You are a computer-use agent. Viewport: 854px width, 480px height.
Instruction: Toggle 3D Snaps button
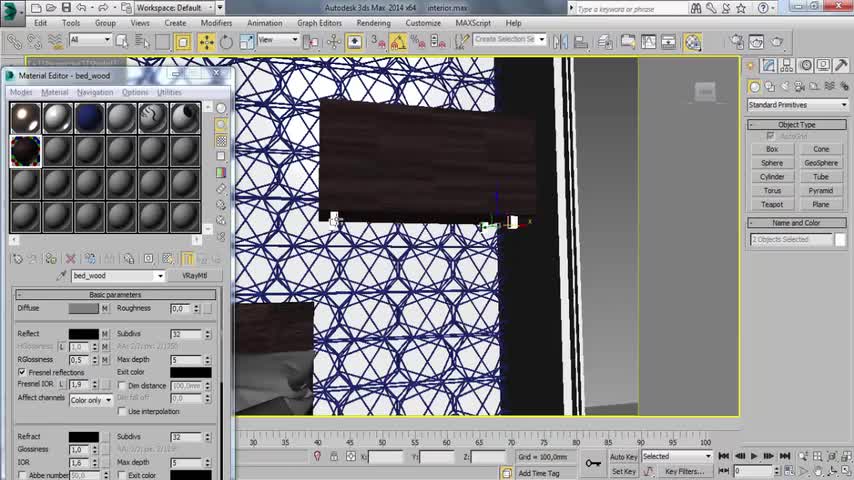[378, 42]
